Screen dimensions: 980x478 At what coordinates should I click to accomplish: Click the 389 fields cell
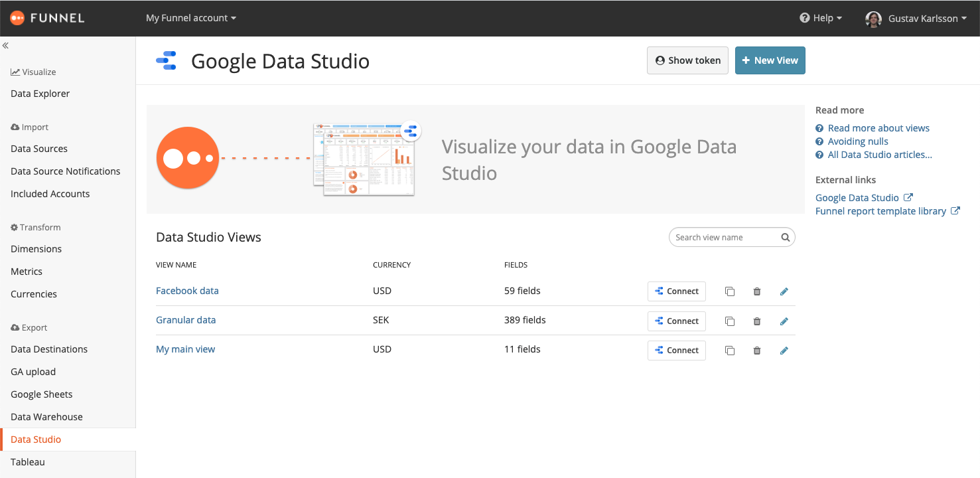(x=525, y=320)
